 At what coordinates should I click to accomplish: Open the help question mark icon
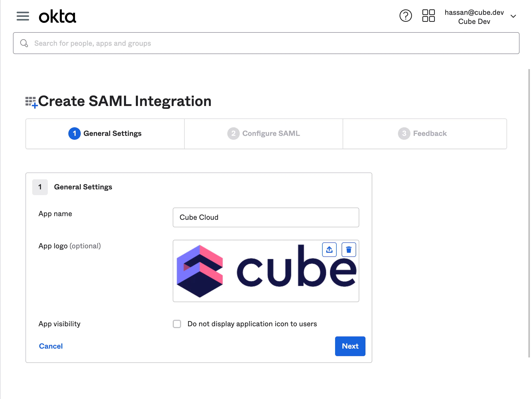pyautogui.click(x=405, y=16)
